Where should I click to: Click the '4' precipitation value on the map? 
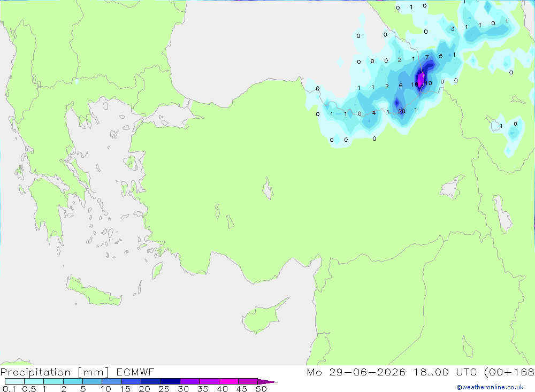pos(374,113)
